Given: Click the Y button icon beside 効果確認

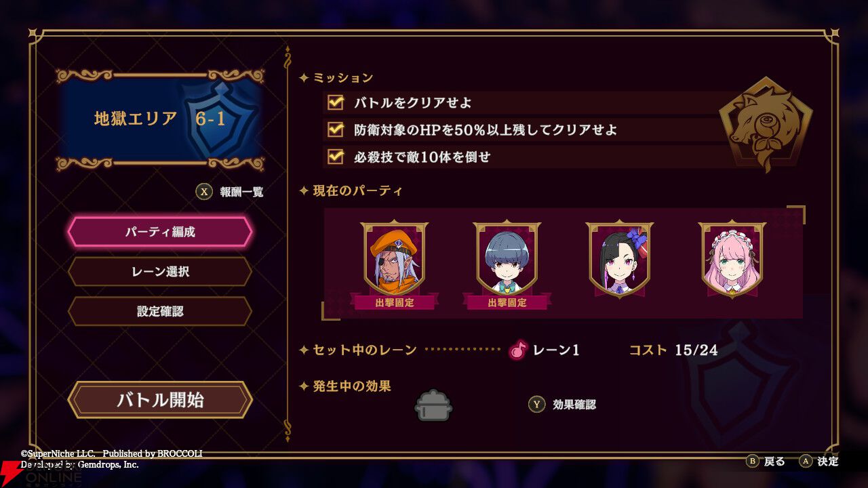Looking at the screenshot, I should pyautogui.click(x=536, y=405).
